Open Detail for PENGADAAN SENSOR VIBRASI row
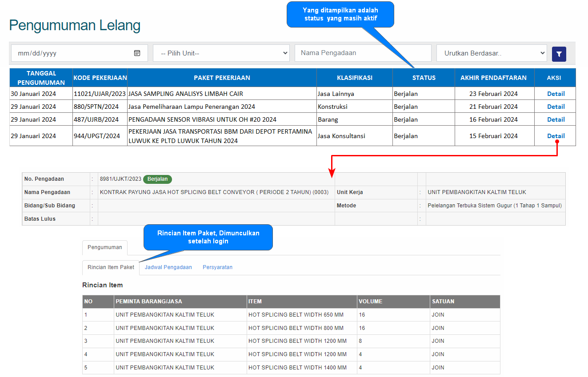The image size is (588, 377). (x=556, y=119)
